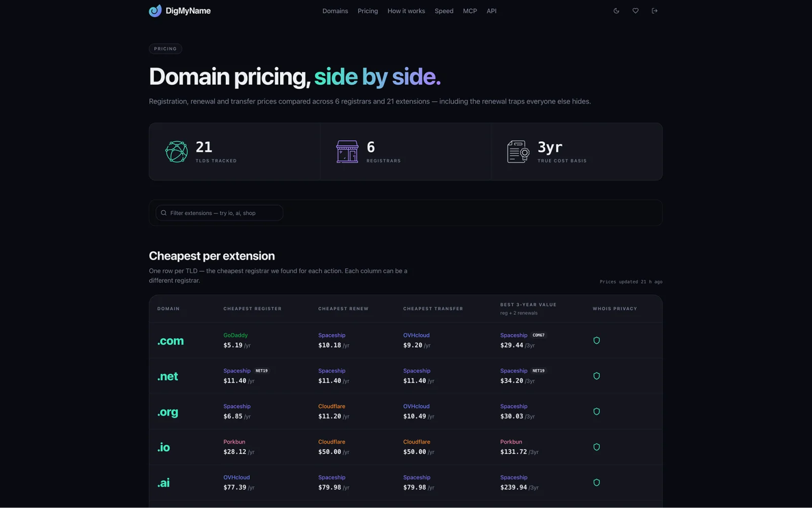Image resolution: width=812 pixels, height=508 pixels.
Task: Click the $6.85 /yr price for .org
Action: [237, 417]
